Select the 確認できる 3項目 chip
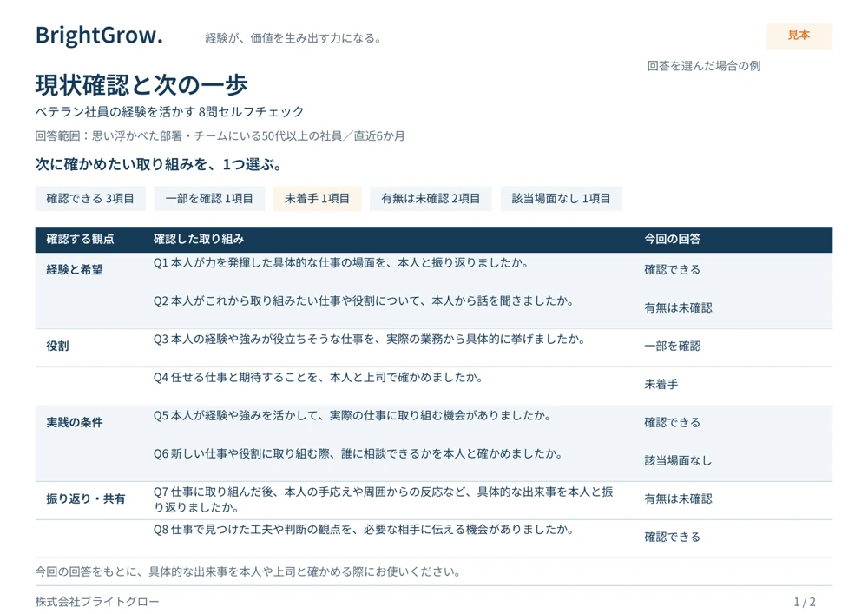This screenshot has height=614, width=868. coord(90,199)
